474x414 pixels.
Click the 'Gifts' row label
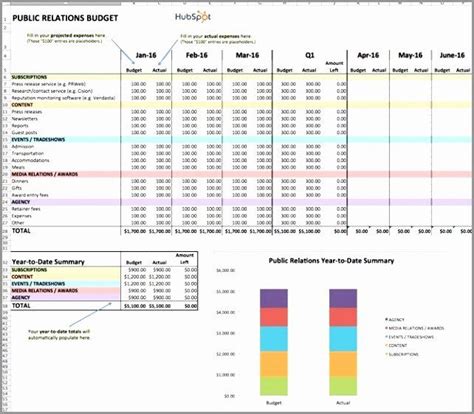[x=17, y=188]
